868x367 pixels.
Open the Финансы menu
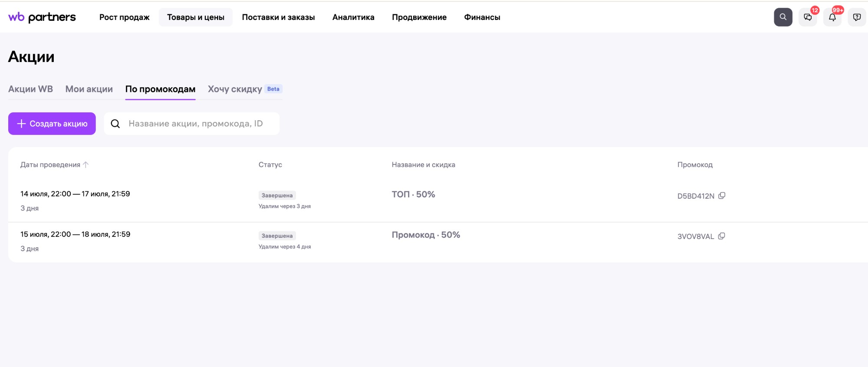pyautogui.click(x=482, y=17)
